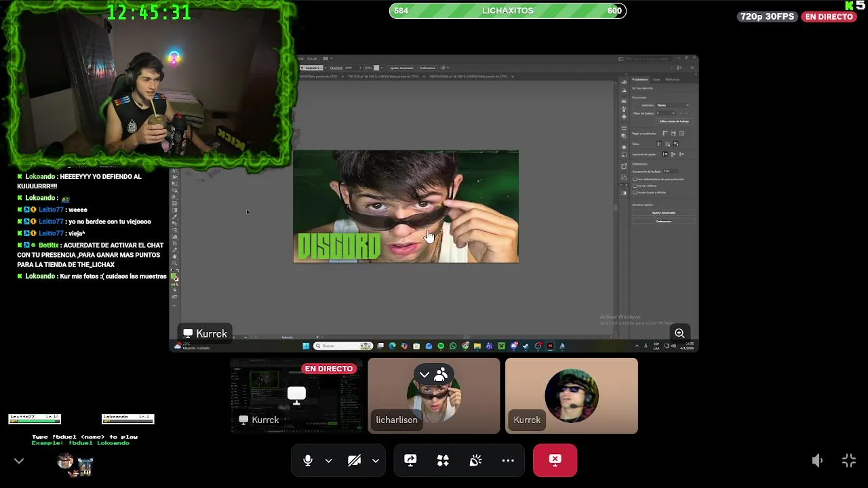Click the top-right EN DIRECTO badge
This screenshot has height=488, width=868.
(829, 16)
